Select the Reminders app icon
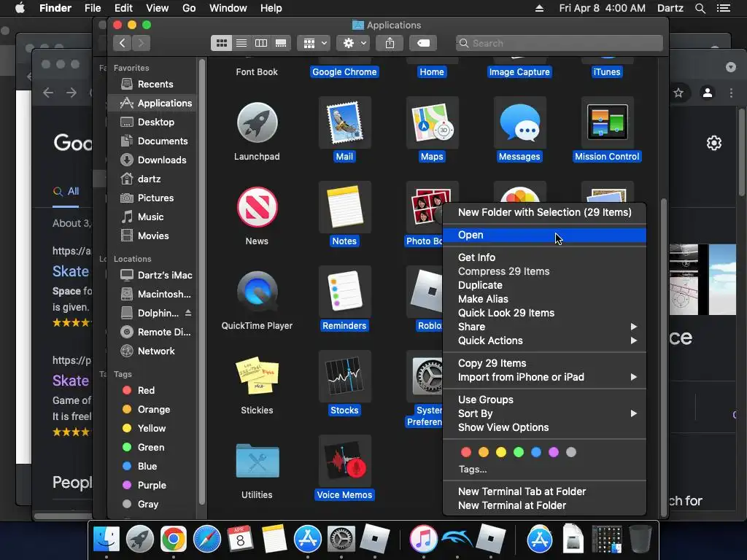This screenshot has height=560, width=747. click(x=344, y=292)
